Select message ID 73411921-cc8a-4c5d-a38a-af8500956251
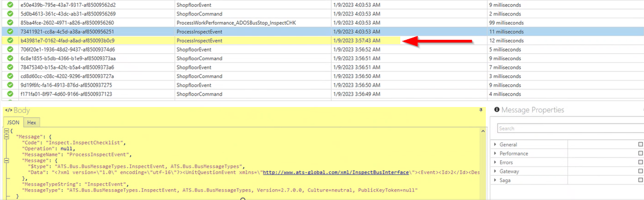Screen dimensions: 644x200 tap(67, 32)
